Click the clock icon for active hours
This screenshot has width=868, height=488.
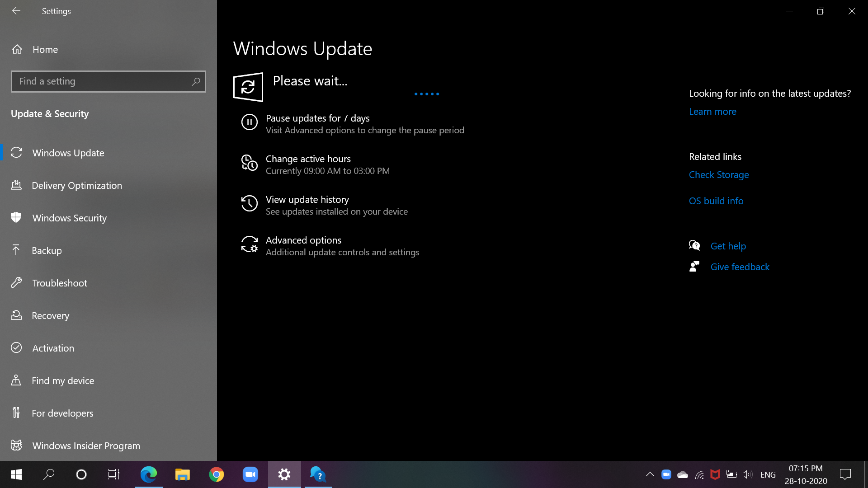click(249, 163)
